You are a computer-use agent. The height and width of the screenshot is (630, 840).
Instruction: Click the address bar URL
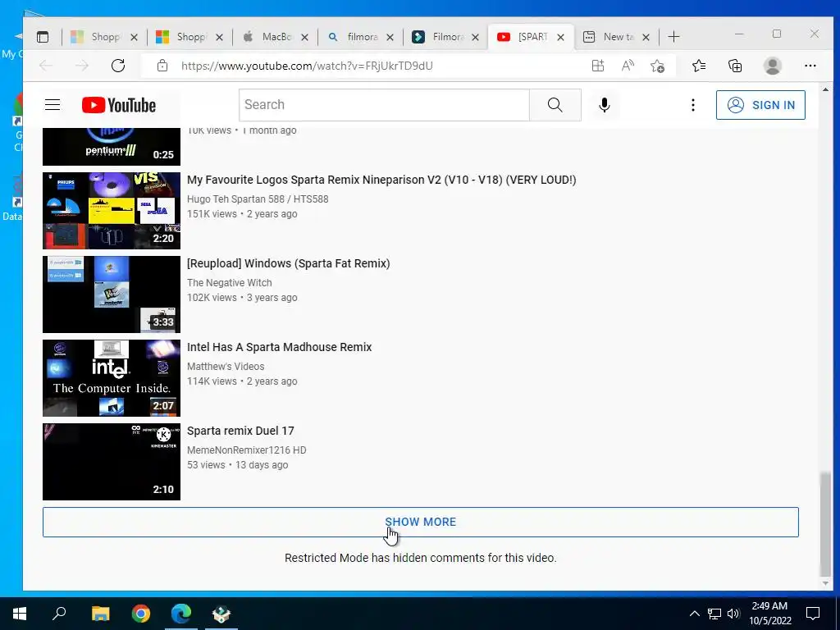[307, 66]
